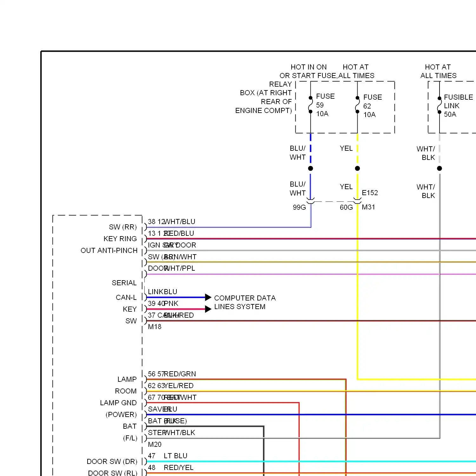Click the CAN-L label
Viewport: 476px width, 476px height.
[x=126, y=298]
